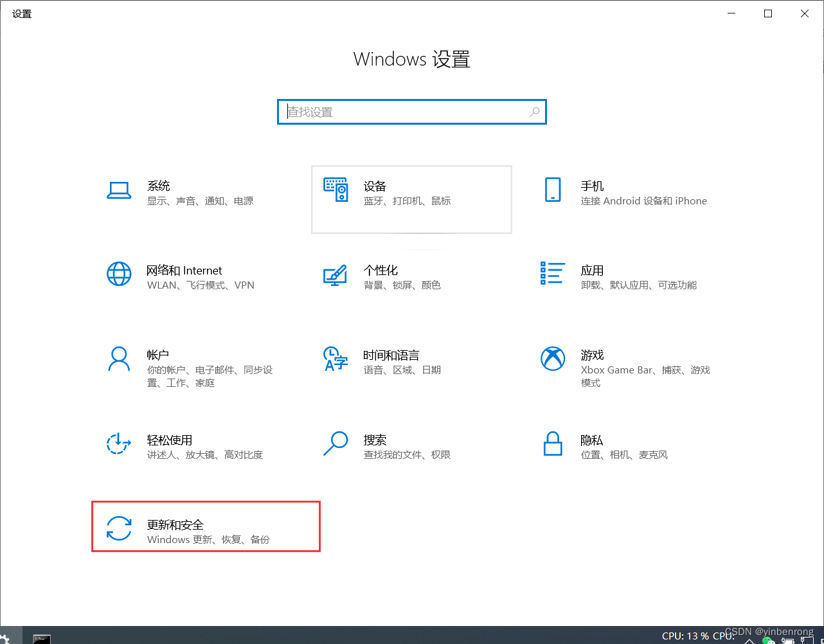Click the Xbox icon for 游戏

[x=553, y=359]
